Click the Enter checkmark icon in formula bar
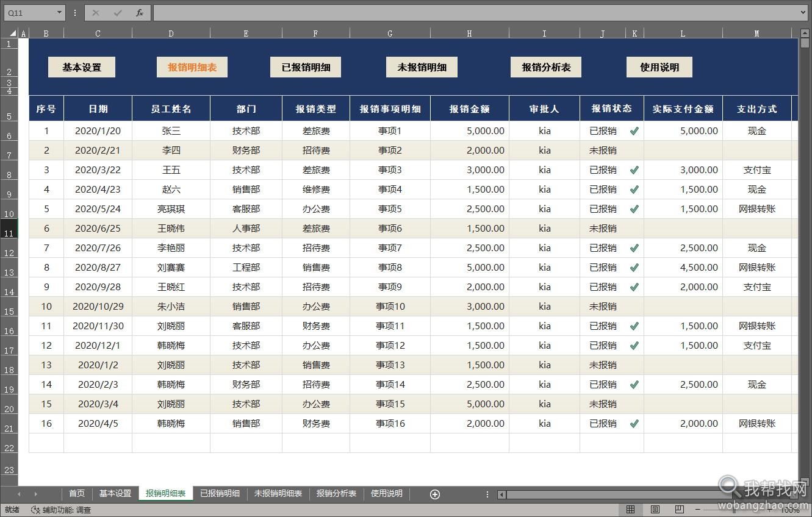 pos(118,12)
